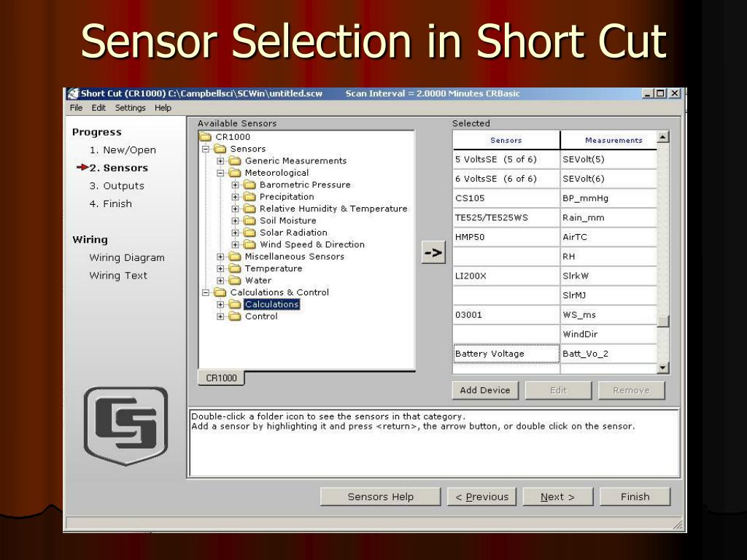This screenshot has height=560, width=747.
Task: Go to step 4. Finish
Action: point(111,204)
